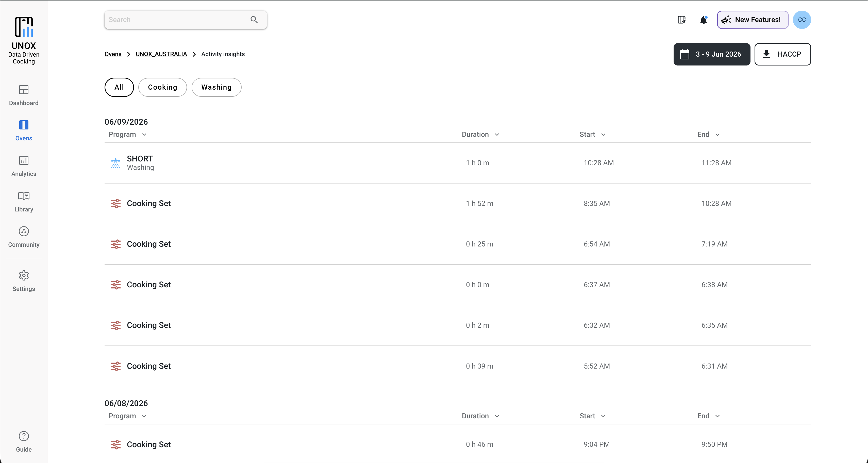
Task: Open the SHORT Washing program row
Action: point(457,163)
